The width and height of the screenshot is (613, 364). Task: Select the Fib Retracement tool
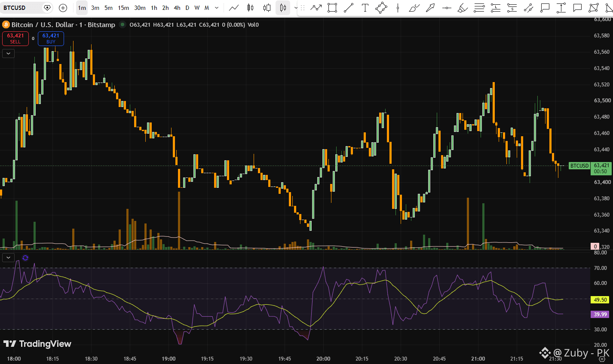pyautogui.click(x=479, y=8)
